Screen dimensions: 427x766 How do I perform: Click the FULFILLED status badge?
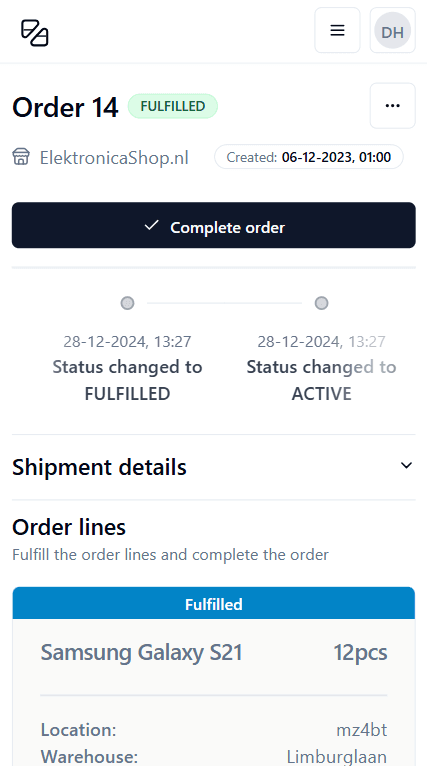[x=173, y=106]
